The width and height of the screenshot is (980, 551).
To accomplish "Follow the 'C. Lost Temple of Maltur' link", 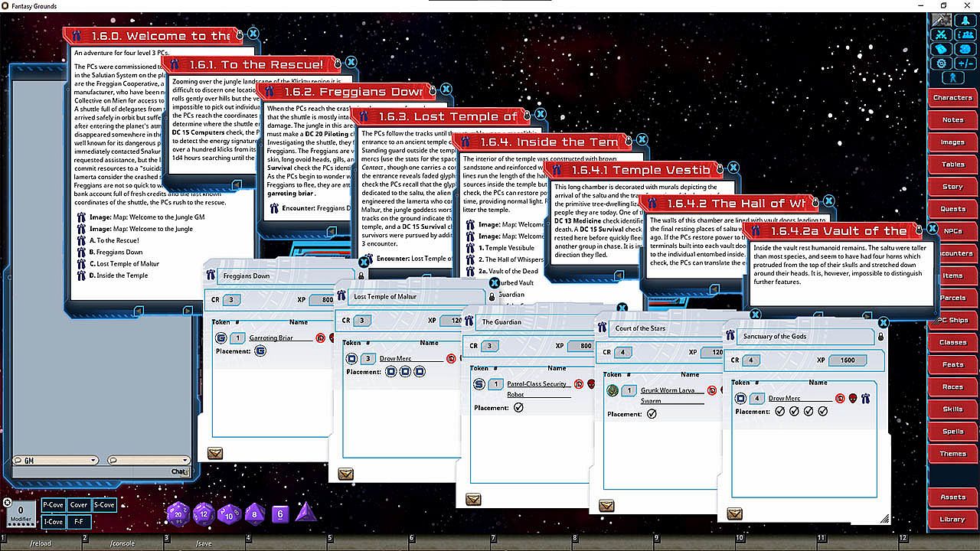I will click(x=124, y=264).
